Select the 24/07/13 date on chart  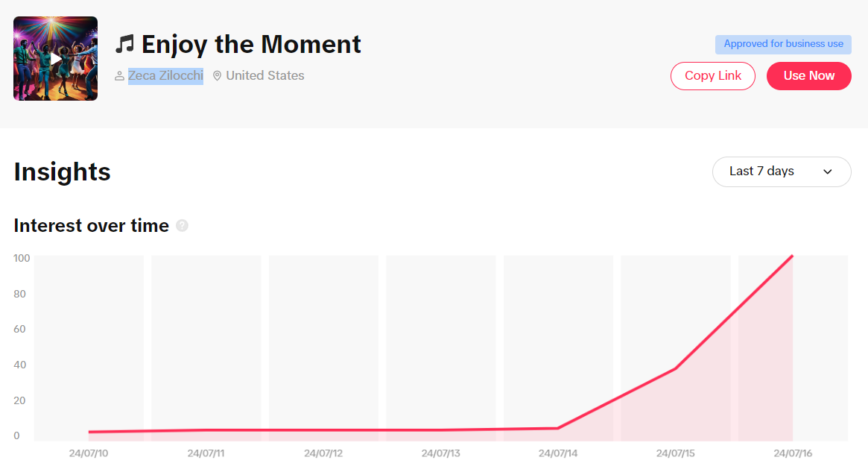441,453
